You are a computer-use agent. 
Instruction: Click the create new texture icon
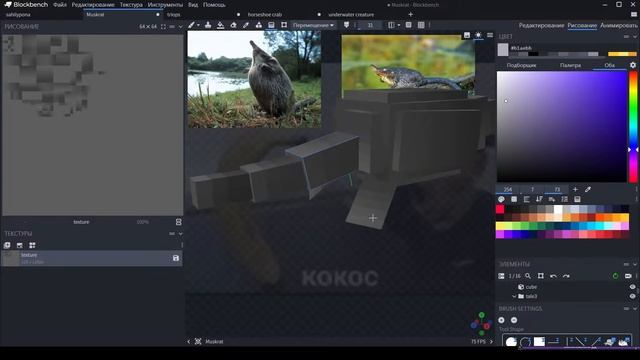(7, 245)
